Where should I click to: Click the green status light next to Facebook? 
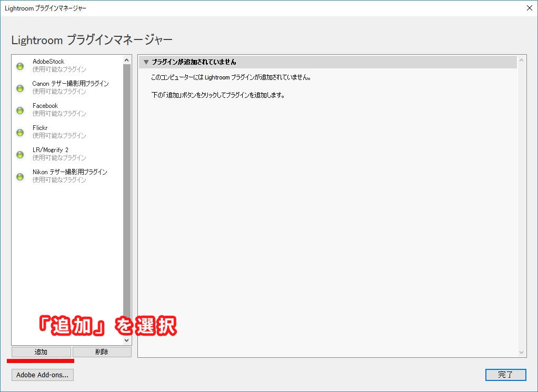pos(20,110)
